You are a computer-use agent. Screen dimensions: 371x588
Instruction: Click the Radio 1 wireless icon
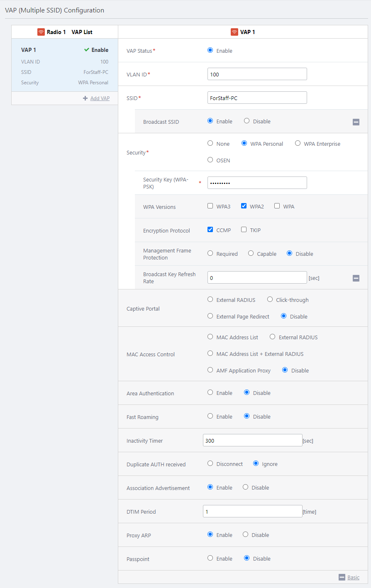coord(41,32)
